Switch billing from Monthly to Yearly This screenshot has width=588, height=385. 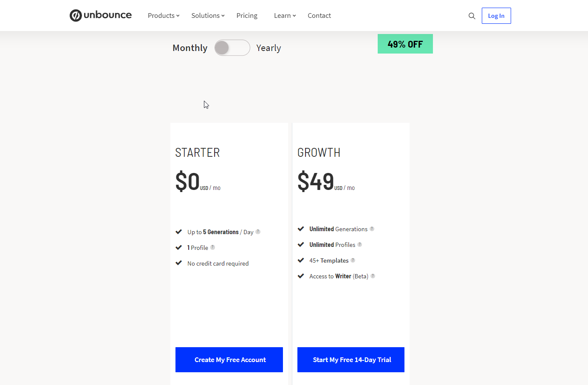[x=232, y=48]
